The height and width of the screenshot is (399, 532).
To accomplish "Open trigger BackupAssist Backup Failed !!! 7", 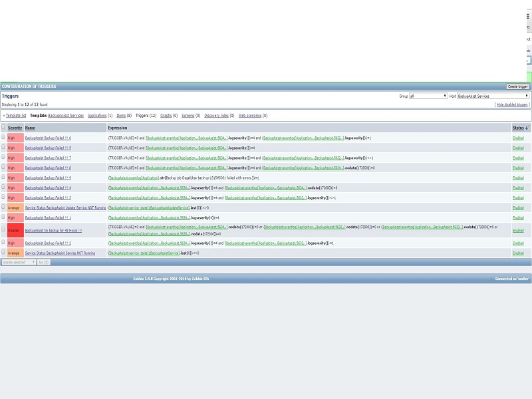I will tap(48, 158).
